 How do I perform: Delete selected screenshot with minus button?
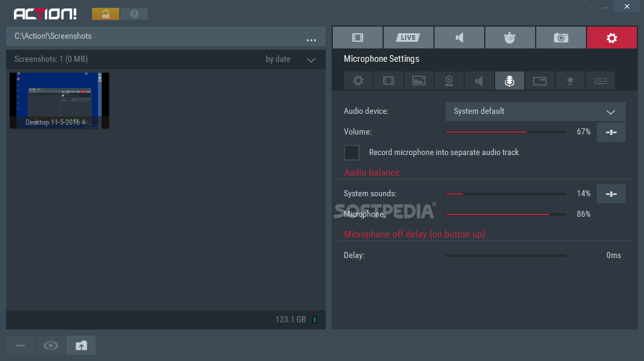coord(21,345)
